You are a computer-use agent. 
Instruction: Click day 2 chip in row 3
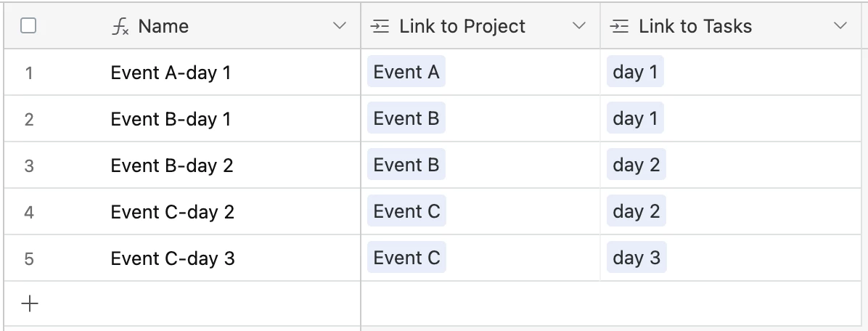pos(636,165)
